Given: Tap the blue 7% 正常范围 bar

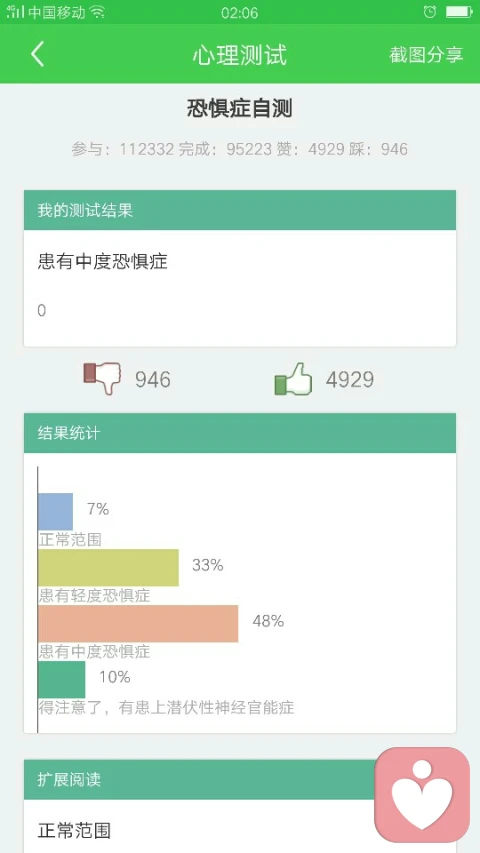Looking at the screenshot, I should (56, 511).
